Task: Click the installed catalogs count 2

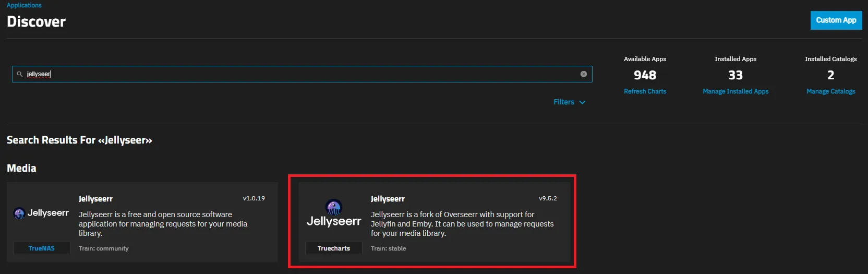Action: 831,75
